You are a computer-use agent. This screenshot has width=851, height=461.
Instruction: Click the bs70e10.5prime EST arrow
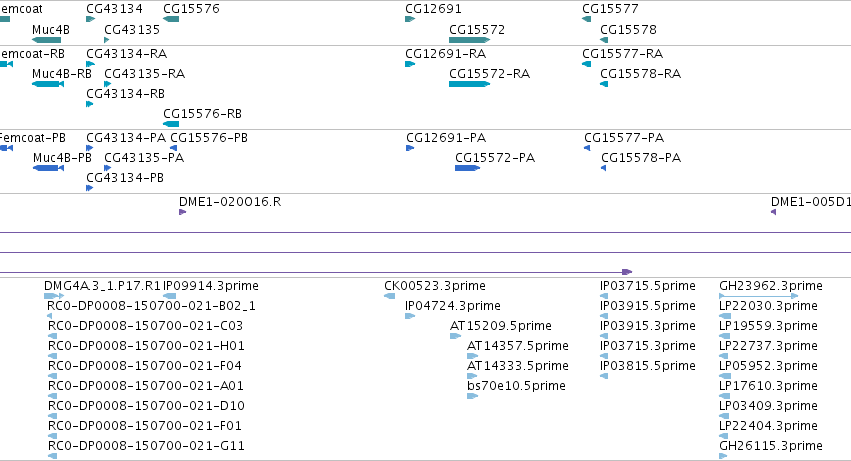point(472,396)
